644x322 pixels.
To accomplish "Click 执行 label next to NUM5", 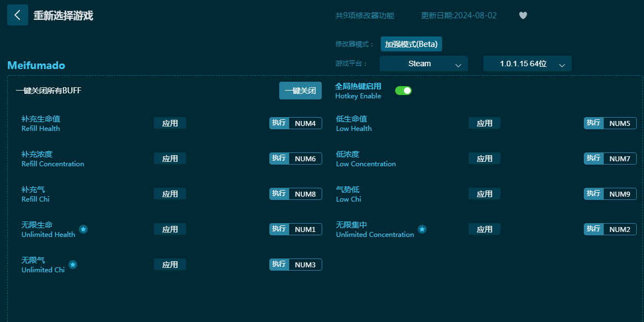I will tap(594, 123).
